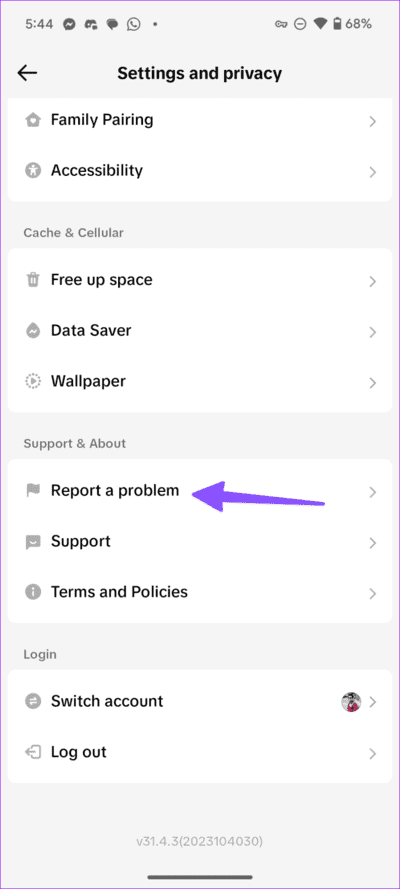The height and width of the screenshot is (889, 400).
Task: Tap the info icon for Terms and Policies
Action: [33, 592]
